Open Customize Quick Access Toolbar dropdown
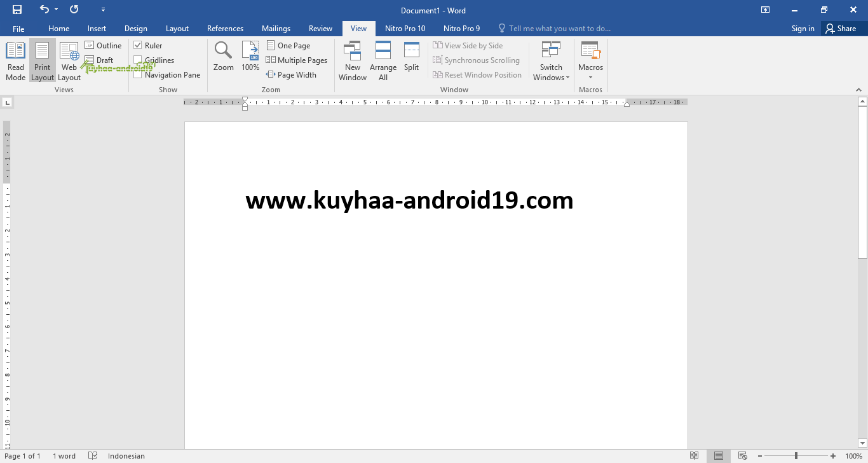This screenshot has height=463, width=868. pyautogui.click(x=104, y=10)
